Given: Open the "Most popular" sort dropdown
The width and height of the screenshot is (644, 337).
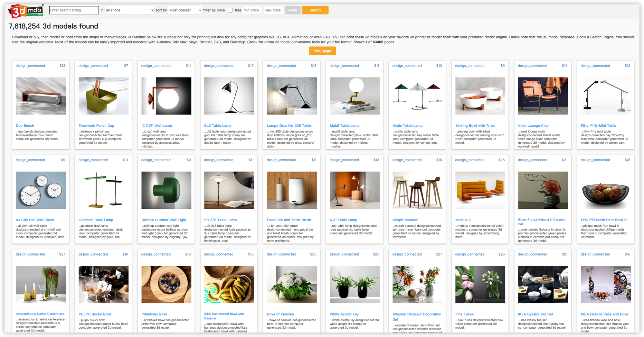Looking at the screenshot, I should (185, 10).
